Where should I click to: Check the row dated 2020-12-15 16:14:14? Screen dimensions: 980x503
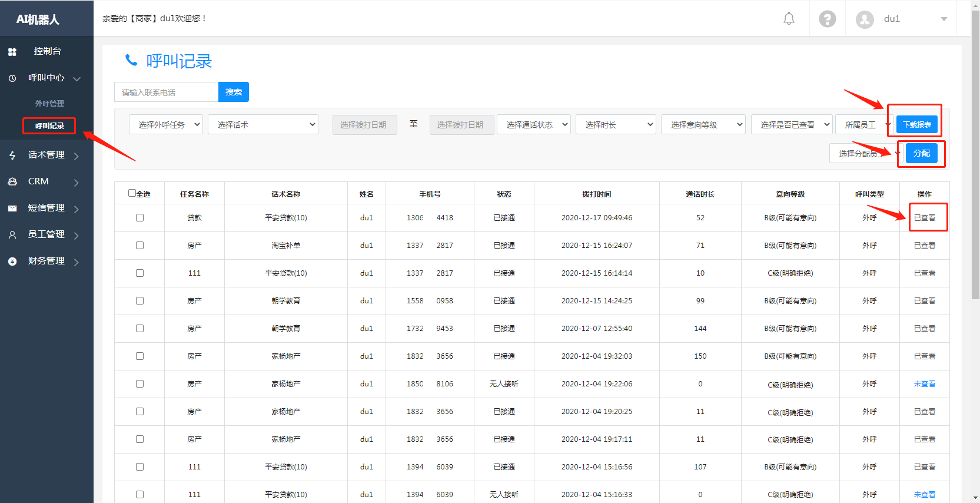click(x=139, y=273)
